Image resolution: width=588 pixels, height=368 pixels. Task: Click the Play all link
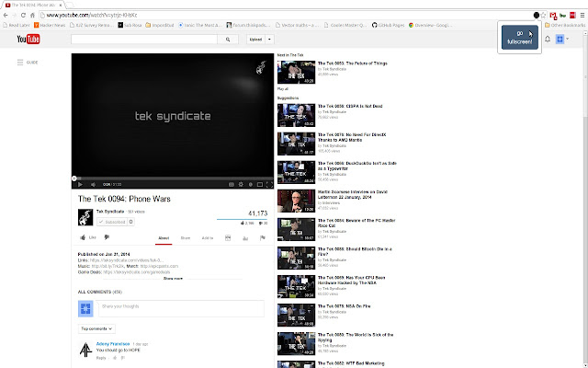tap(283, 89)
